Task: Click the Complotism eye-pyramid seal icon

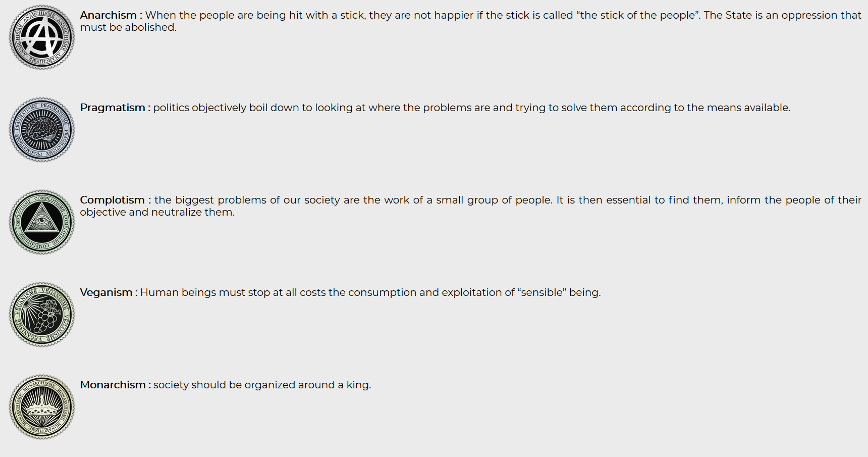Action: click(42, 222)
